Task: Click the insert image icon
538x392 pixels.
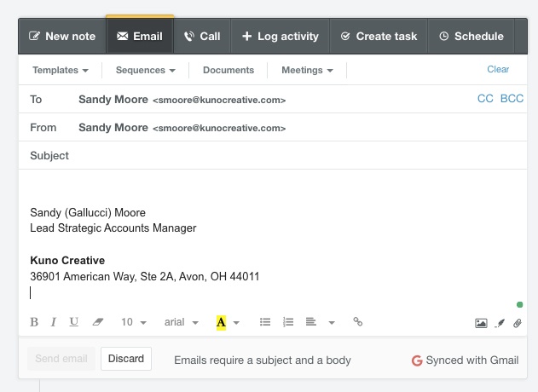Action: tap(481, 323)
